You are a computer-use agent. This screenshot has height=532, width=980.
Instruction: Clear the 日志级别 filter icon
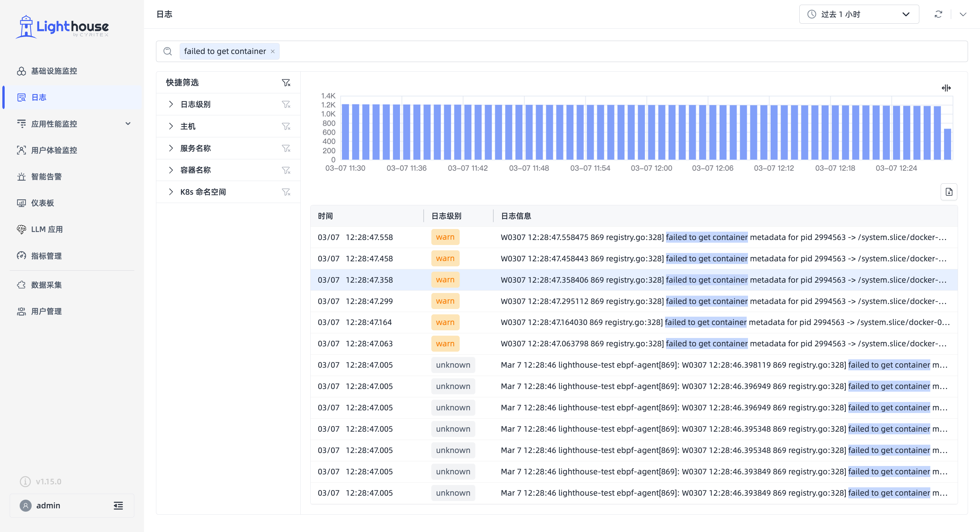(286, 104)
